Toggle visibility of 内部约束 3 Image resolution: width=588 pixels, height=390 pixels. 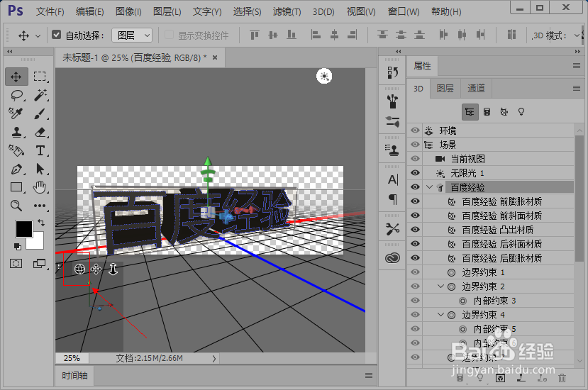(x=415, y=301)
